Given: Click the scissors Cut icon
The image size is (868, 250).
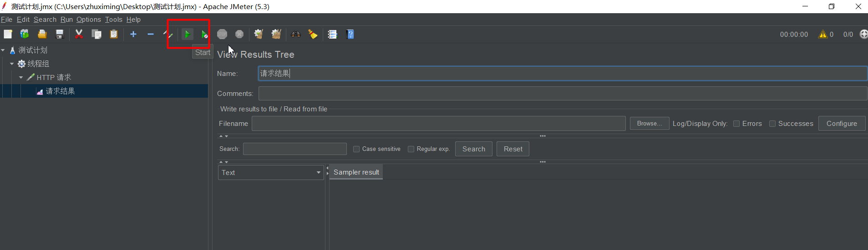Looking at the screenshot, I should [79, 34].
